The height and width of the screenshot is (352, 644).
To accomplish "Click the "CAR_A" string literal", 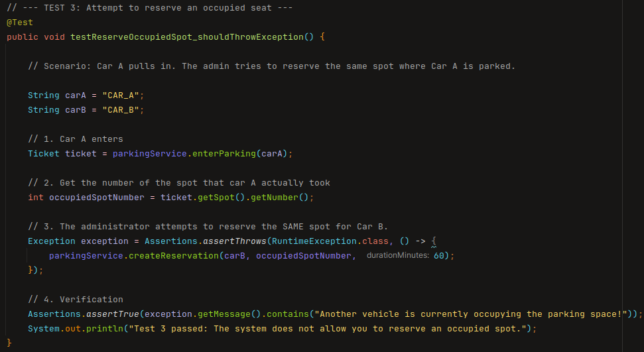I will tap(121, 95).
